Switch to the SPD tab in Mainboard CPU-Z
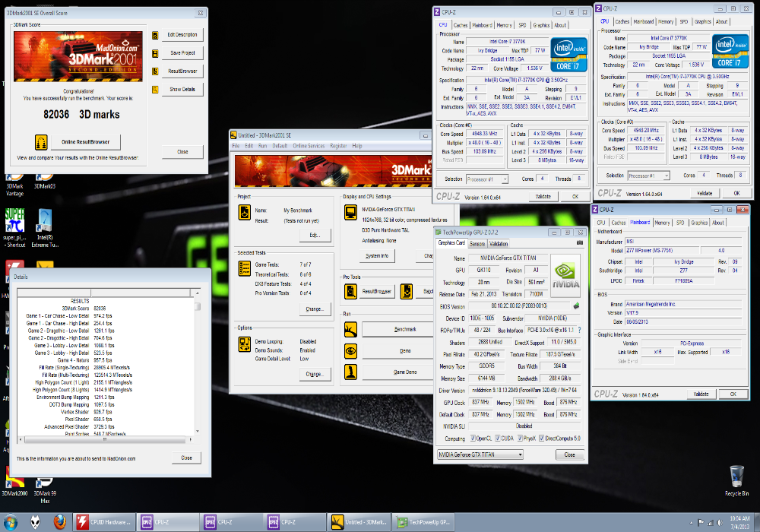The height and width of the screenshot is (532, 760). [x=680, y=223]
